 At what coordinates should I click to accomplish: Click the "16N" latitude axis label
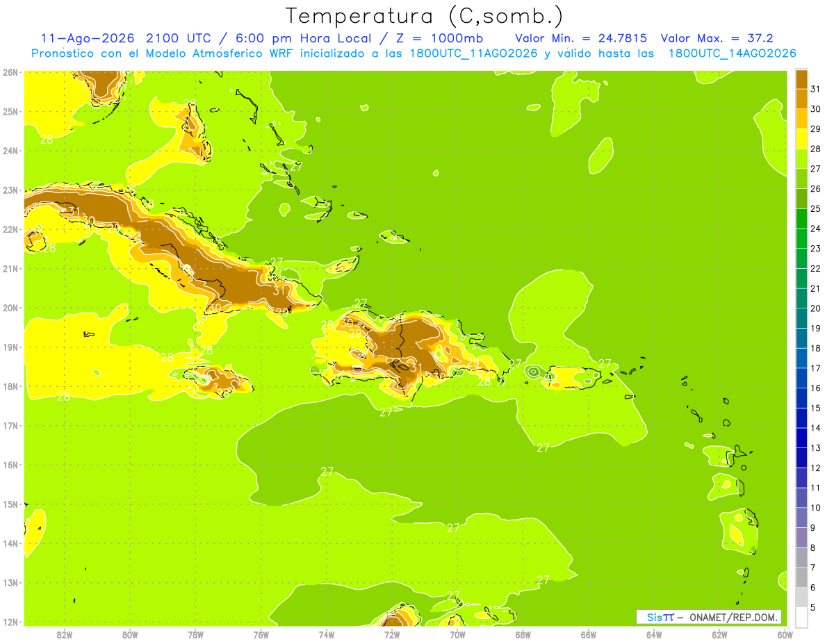pos(10,465)
